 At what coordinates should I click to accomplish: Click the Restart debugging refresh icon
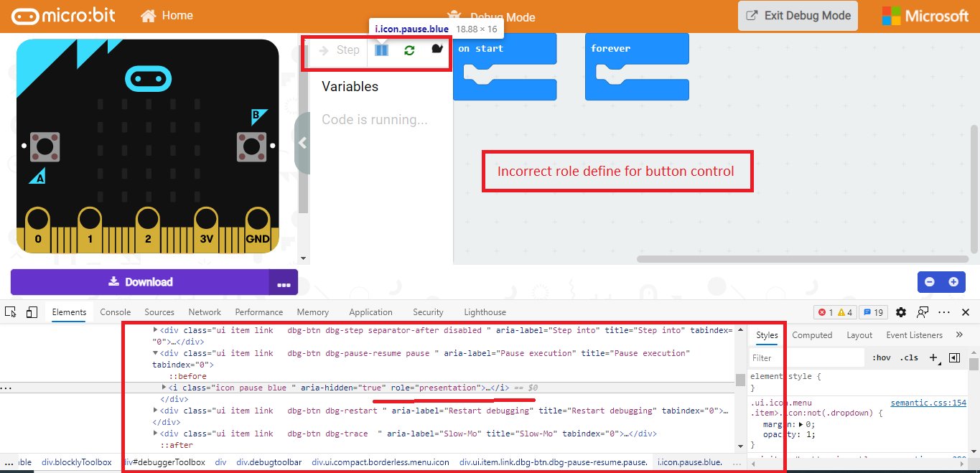(409, 50)
